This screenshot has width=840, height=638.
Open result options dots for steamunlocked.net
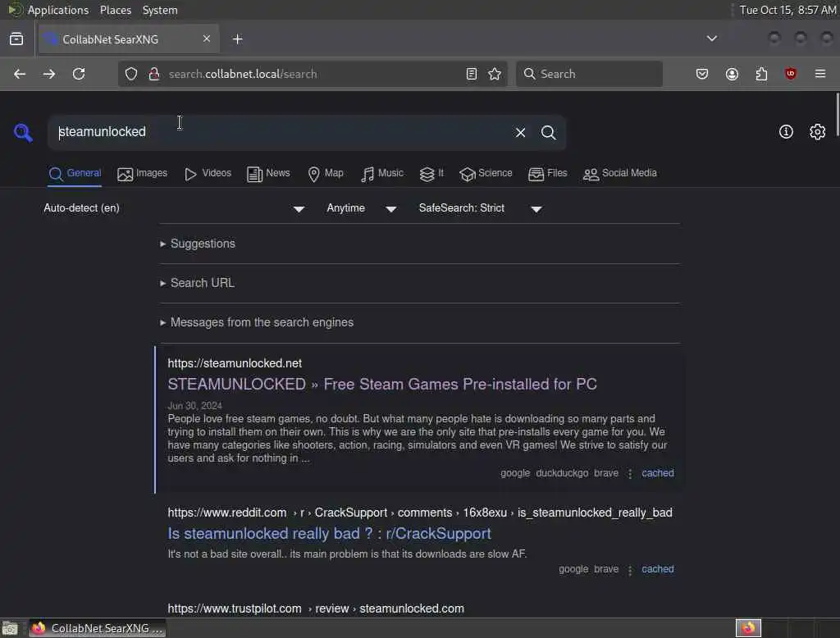click(x=630, y=473)
